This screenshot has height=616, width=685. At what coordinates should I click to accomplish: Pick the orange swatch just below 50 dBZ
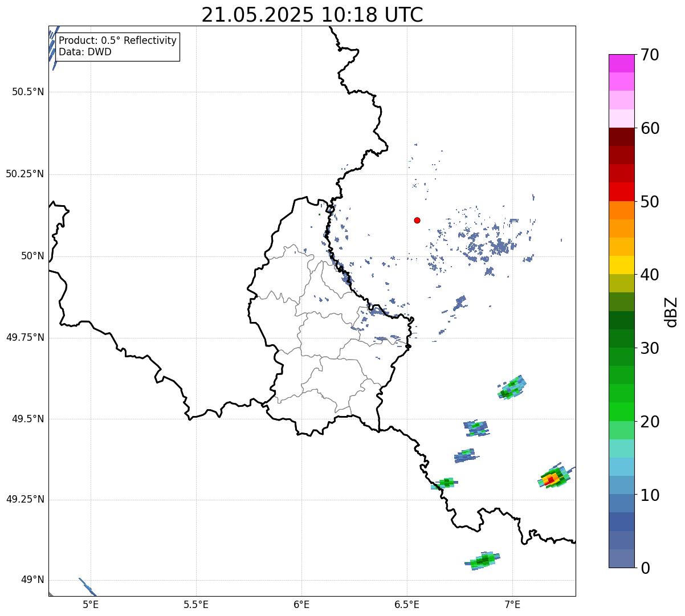(x=622, y=210)
